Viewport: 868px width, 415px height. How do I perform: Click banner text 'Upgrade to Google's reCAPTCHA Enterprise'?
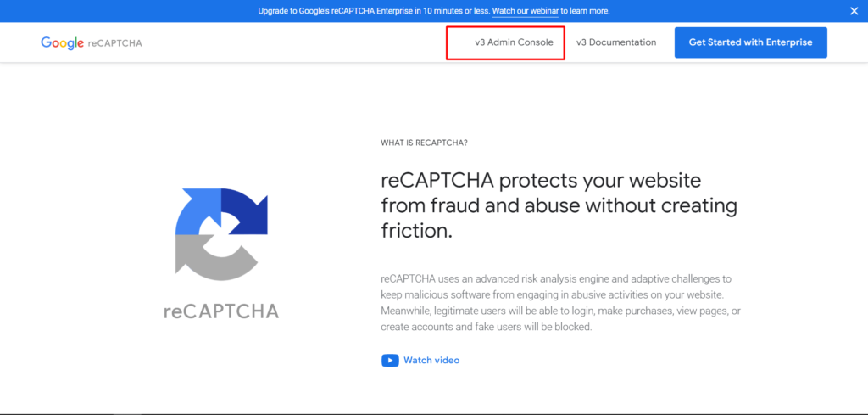(335, 11)
